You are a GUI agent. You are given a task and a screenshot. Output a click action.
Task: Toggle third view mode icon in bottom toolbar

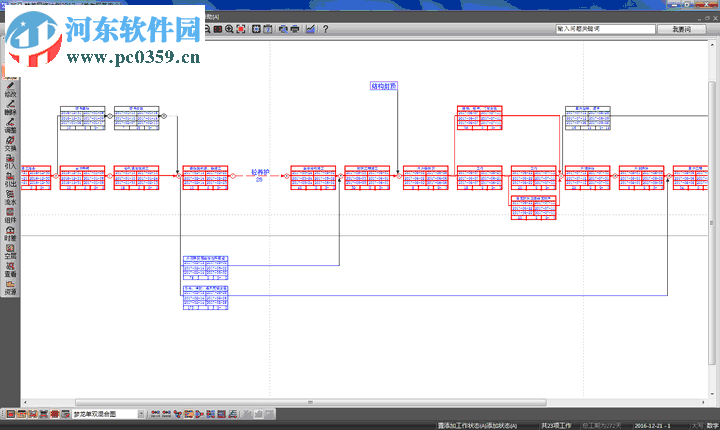33,414
